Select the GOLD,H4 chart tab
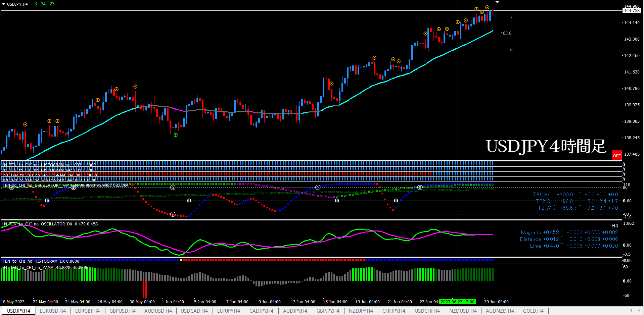The width and height of the screenshot is (644, 315). (x=533, y=311)
